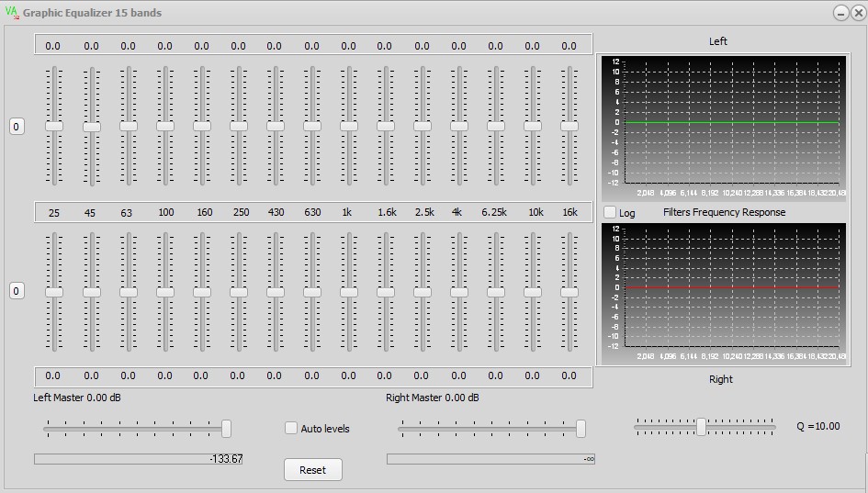Click the left level meter showing -133.67

139,459
